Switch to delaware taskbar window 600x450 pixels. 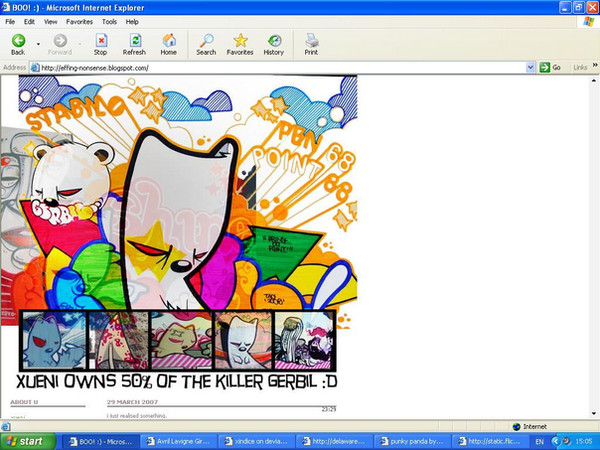334,441
